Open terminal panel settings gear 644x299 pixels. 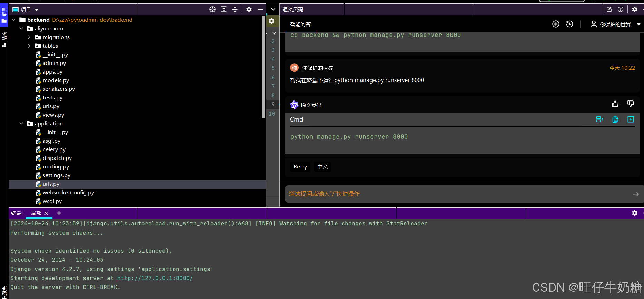coord(635,213)
